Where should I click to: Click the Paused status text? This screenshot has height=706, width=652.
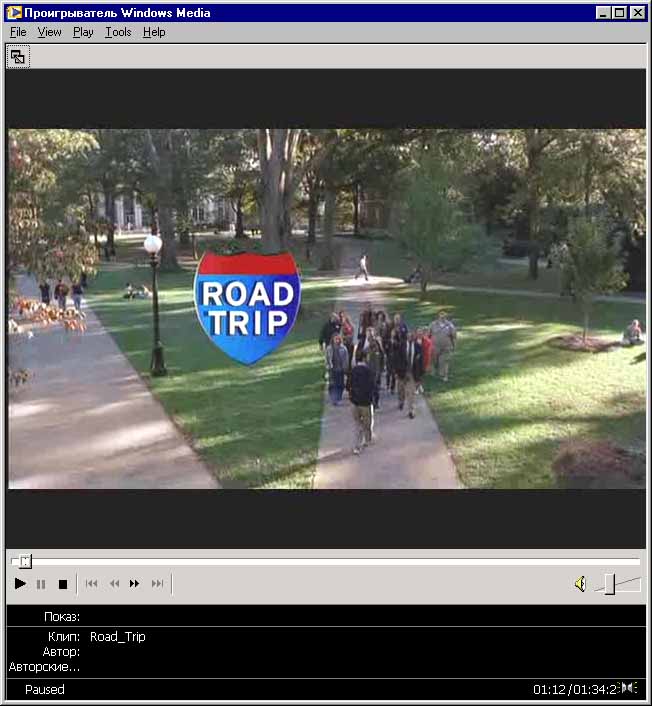pyautogui.click(x=45, y=689)
